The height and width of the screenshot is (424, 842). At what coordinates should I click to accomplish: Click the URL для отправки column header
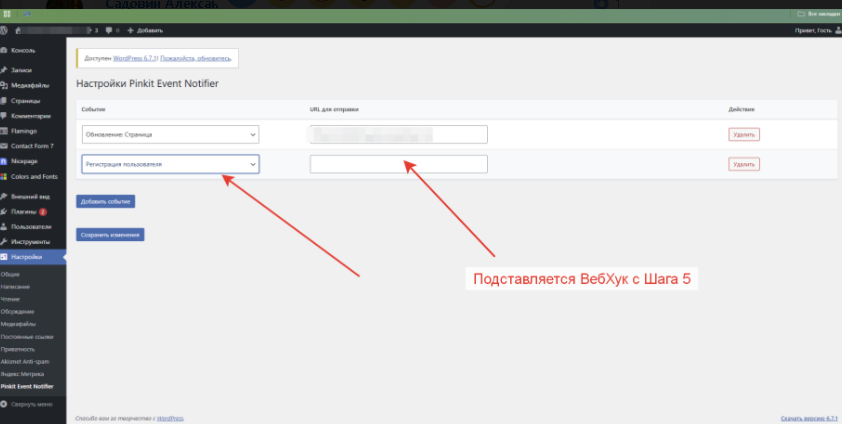(x=334, y=109)
